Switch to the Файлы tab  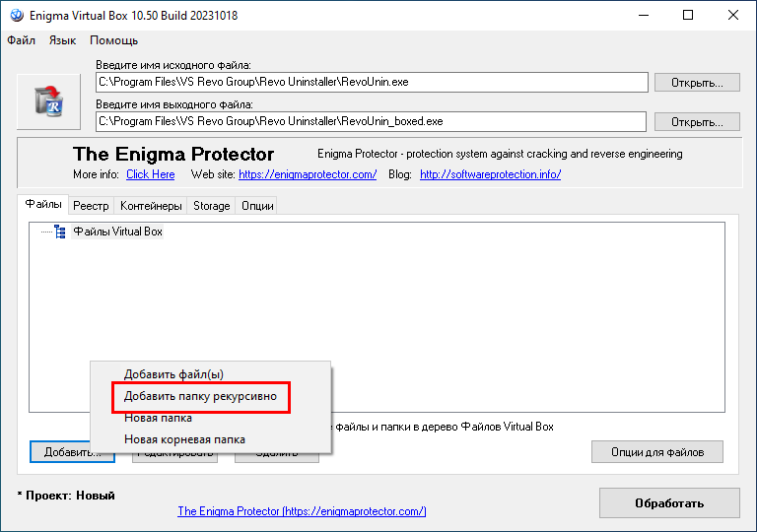43,205
